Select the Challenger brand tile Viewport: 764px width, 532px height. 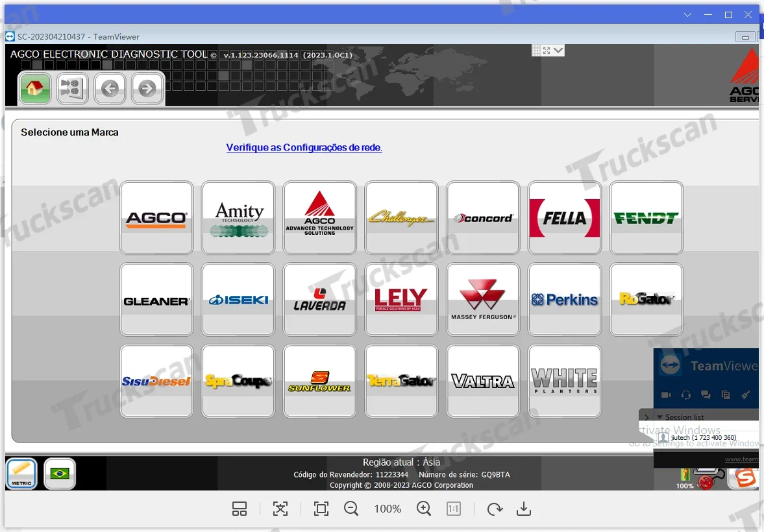pyautogui.click(x=401, y=218)
